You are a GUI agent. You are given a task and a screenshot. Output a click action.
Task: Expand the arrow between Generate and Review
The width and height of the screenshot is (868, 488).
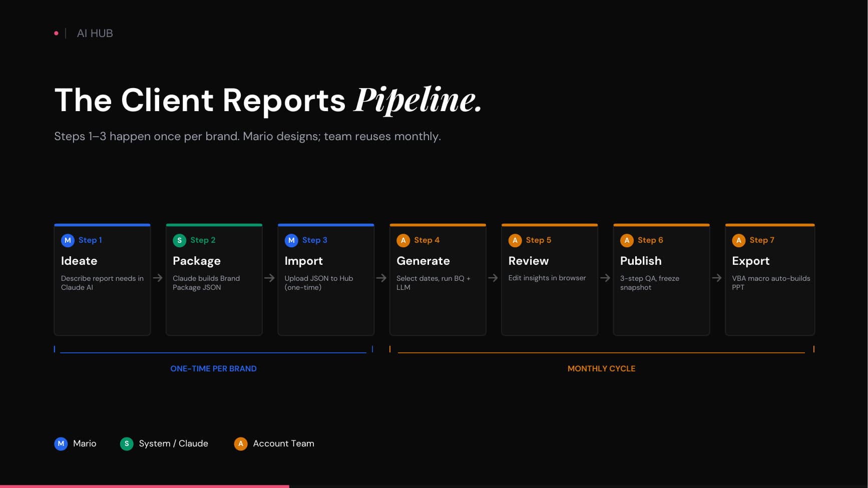[494, 278]
